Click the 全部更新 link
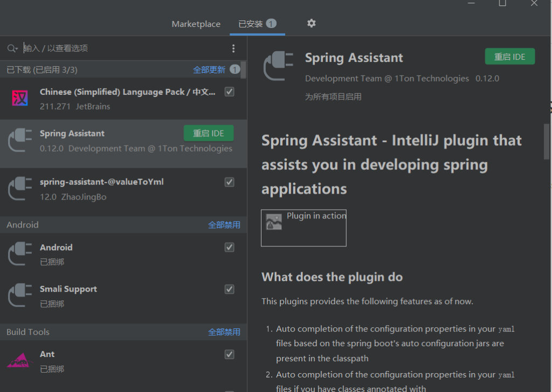Screen dimensions: 552x392 (x=209, y=70)
